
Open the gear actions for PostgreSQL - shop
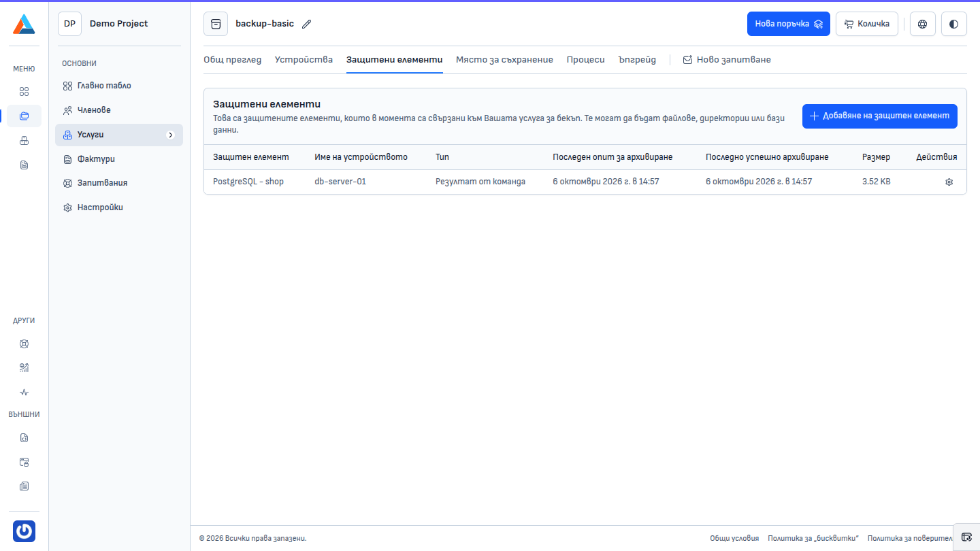pyautogui.click(x=949, y=182)
